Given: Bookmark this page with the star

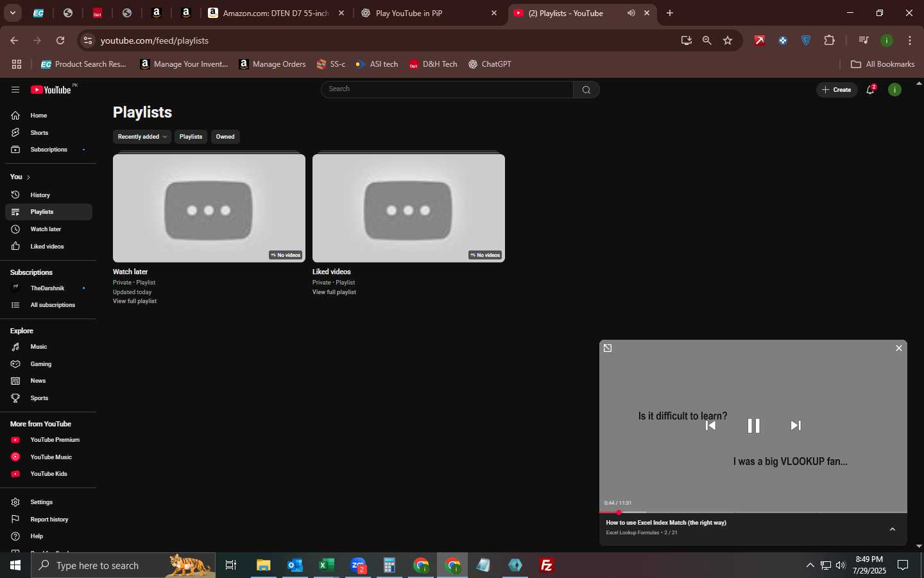Looking at the screenshot, I should coord(728,40).
